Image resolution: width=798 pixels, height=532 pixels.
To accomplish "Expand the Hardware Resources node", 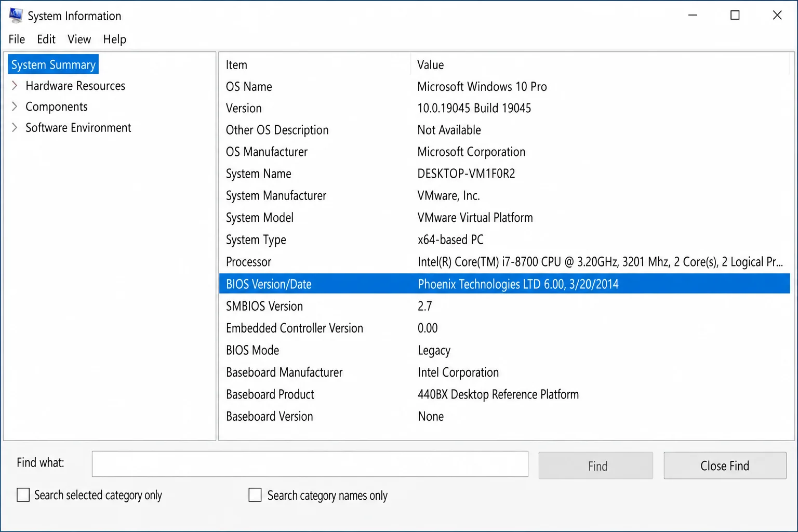I will [x=15, y=86].
